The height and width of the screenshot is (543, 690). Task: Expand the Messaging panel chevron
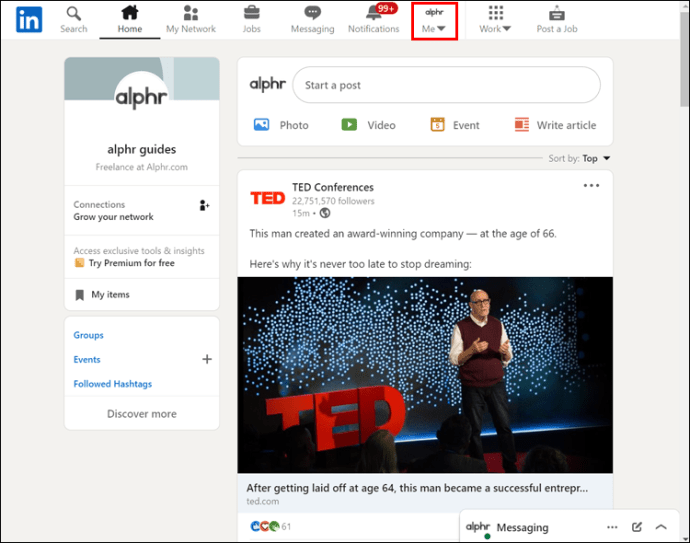[661, 527]
